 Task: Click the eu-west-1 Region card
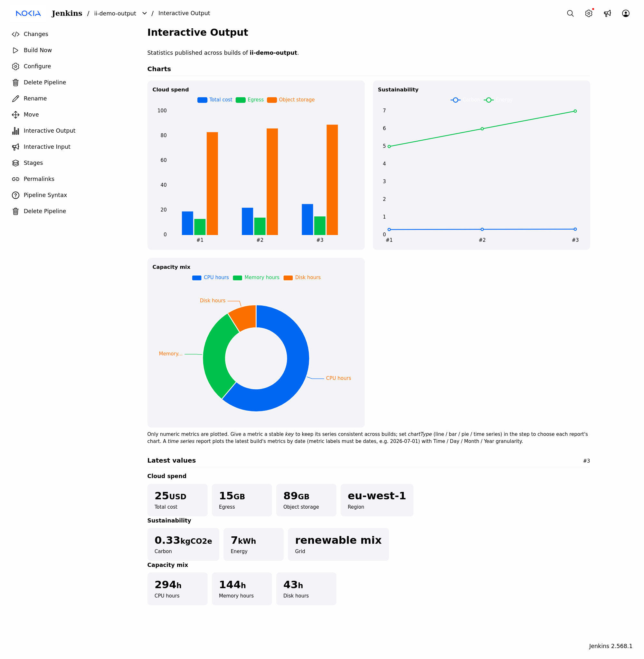click(x=377, y=500)
